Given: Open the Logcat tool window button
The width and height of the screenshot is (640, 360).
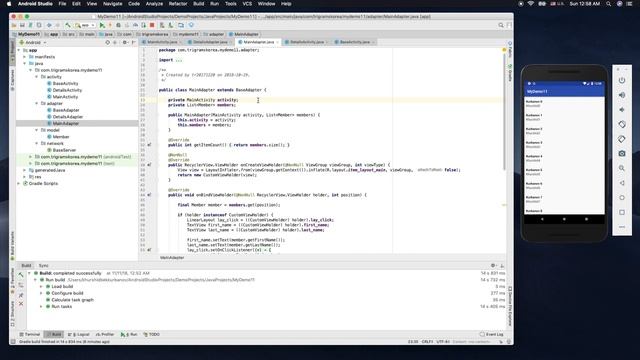Looking at the screenshot, I should [79, 334].
